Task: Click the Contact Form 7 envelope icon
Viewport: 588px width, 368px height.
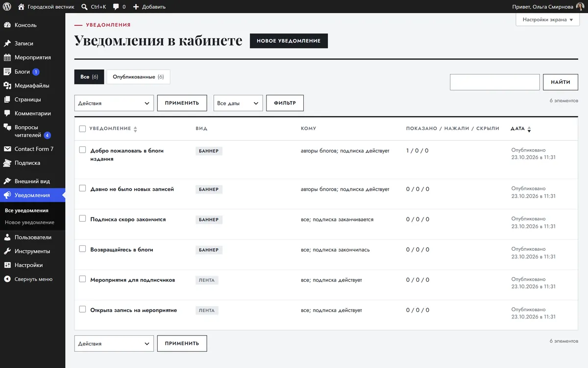Action: (x=7, y=149)
